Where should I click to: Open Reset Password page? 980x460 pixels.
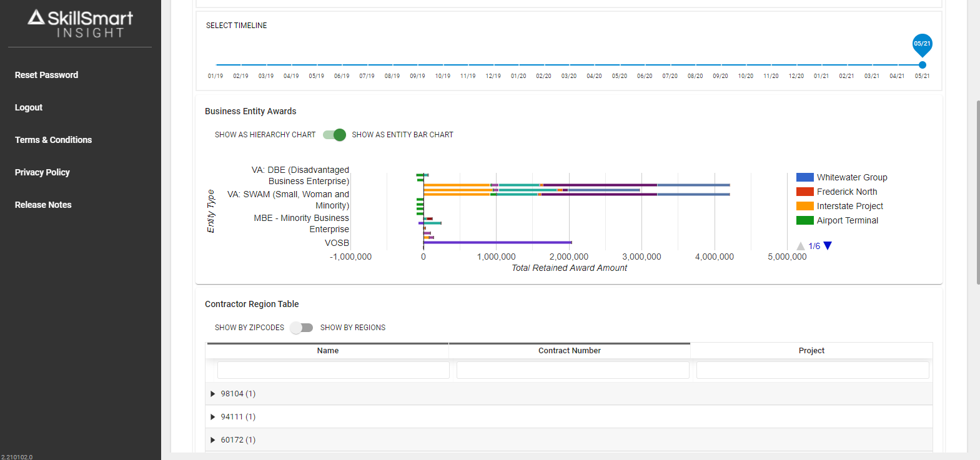[x=46, y=75]
